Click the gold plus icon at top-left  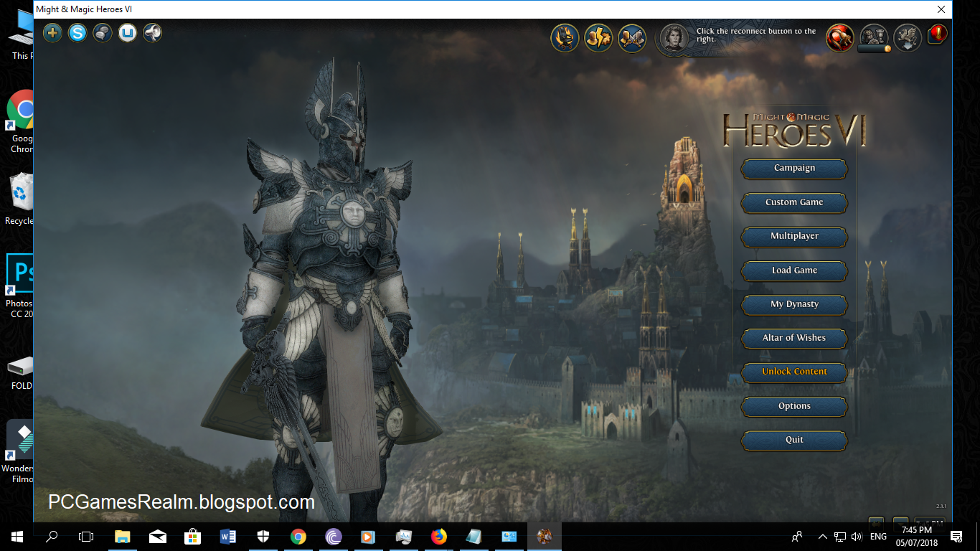pyautogui.click(x=52, y=33)
